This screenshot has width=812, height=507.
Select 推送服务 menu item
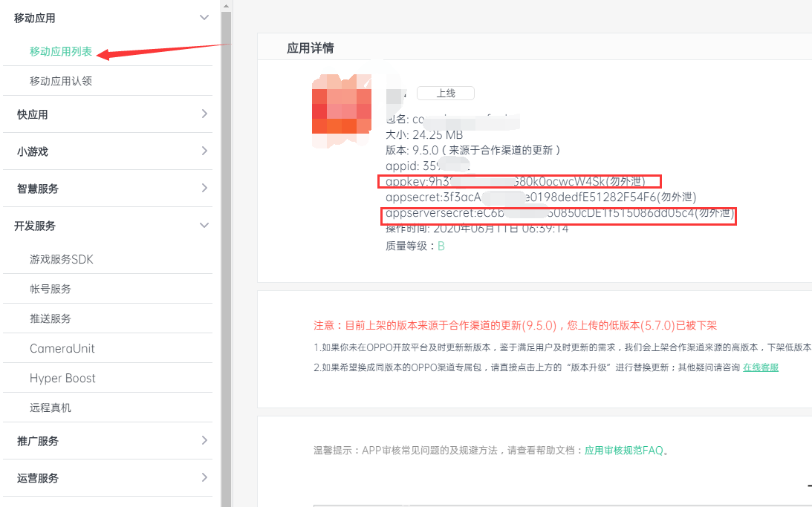51,318
